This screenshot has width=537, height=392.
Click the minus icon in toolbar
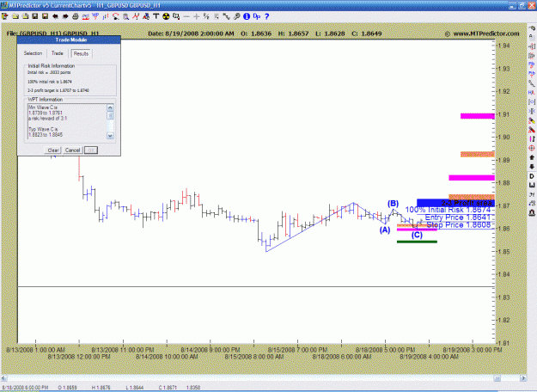coord(186,16)
